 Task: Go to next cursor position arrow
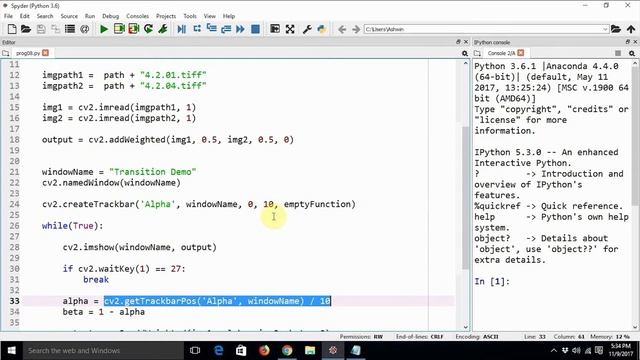click(x=356, y=29)
